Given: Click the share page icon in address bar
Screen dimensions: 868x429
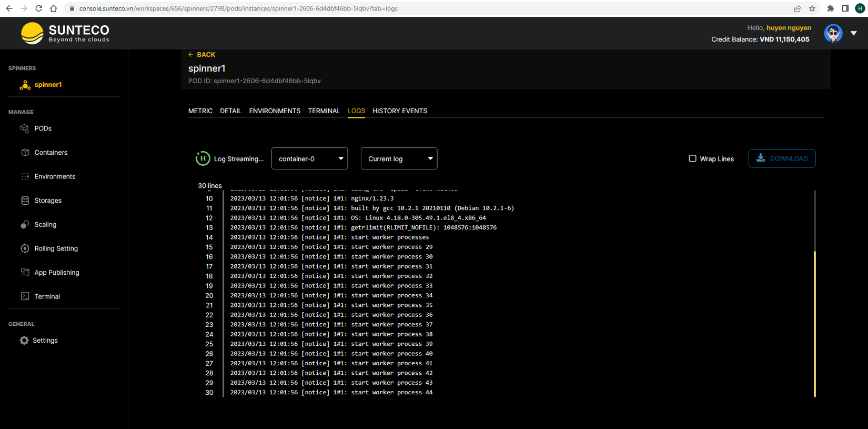Looking at the screenshot, I should 798,8.
